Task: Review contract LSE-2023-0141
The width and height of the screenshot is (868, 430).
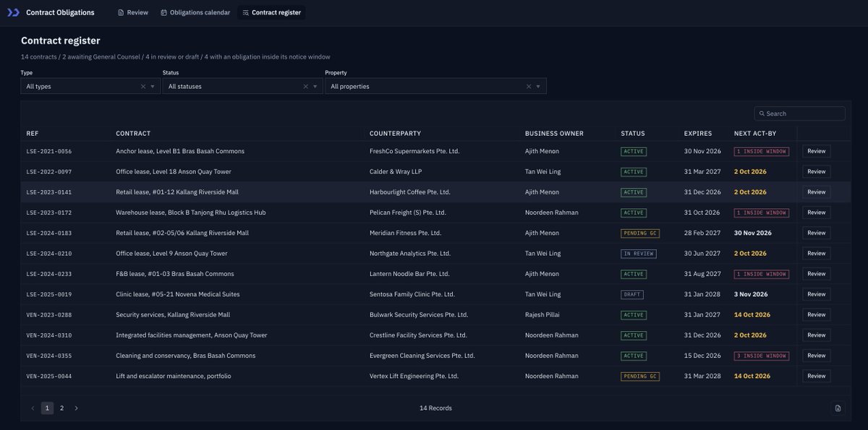Action: (816, 192)
